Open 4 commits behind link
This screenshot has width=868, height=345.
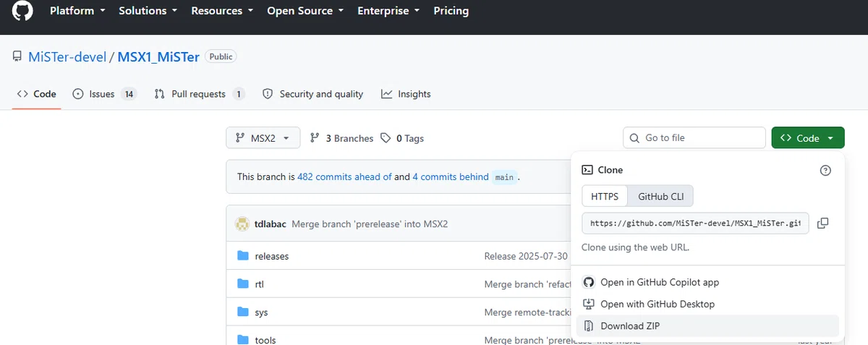point(451,176)
